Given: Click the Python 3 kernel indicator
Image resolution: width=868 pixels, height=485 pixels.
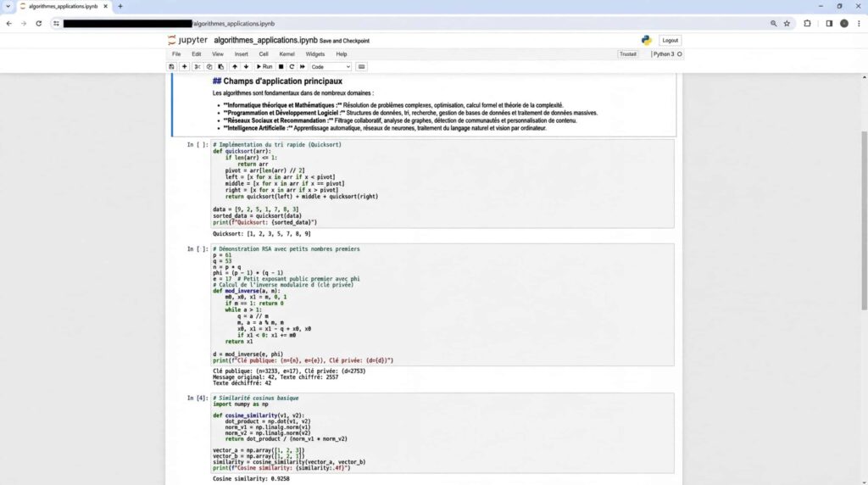Looking at the screenshot, I should point(664,54).
